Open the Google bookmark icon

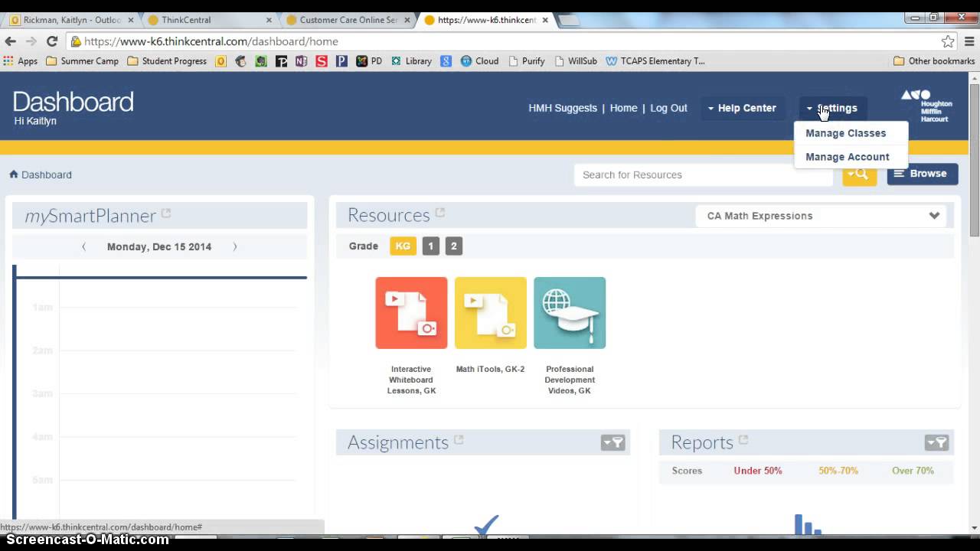tap(446, 61)
